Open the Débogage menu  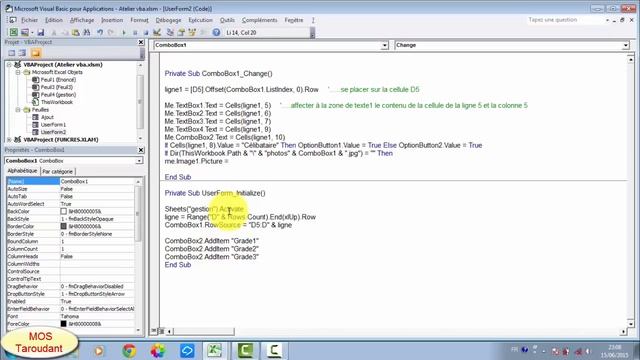point(168,20)
